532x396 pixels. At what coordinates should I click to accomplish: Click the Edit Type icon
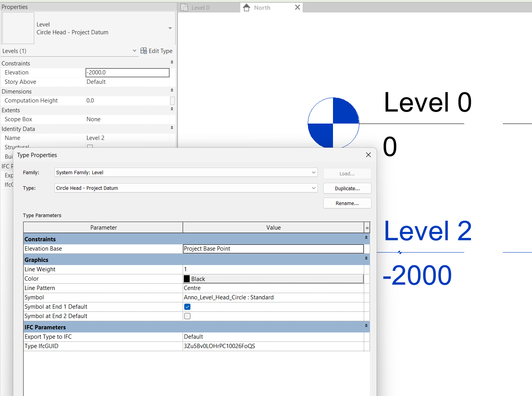(143, 51)
